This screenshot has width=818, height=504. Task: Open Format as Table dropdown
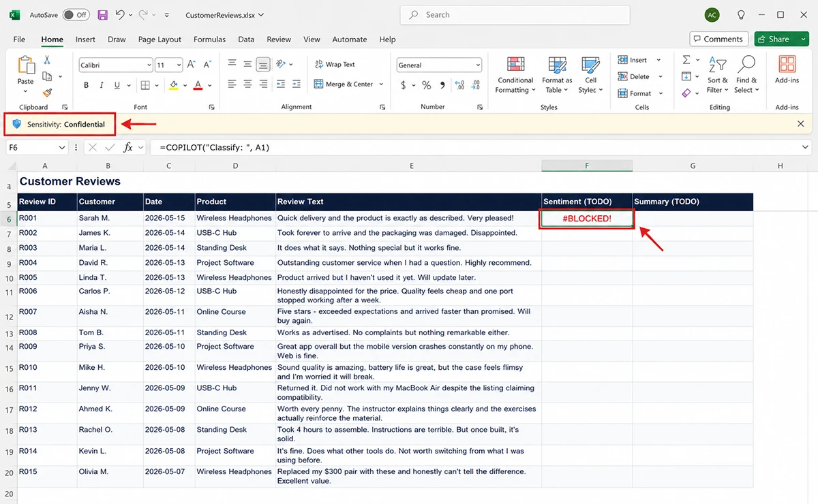[557, 75]
